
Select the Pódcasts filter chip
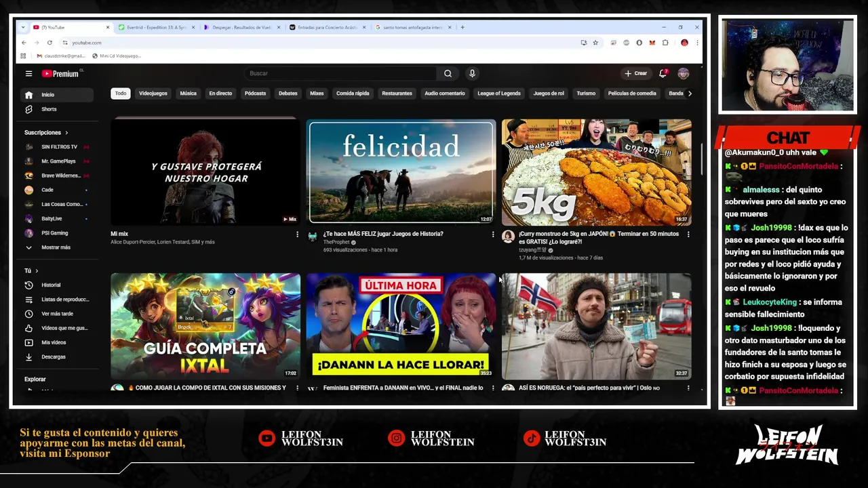[x=255, y=94]
